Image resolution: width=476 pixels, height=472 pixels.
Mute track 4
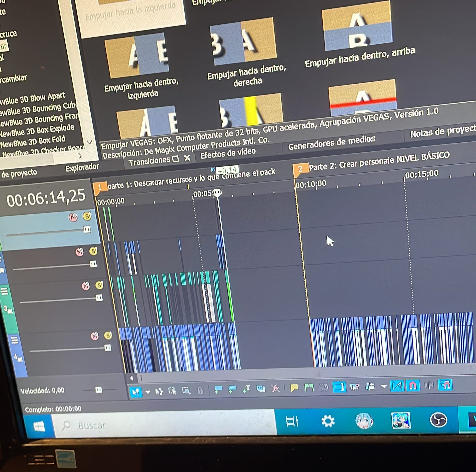(95, 336)
